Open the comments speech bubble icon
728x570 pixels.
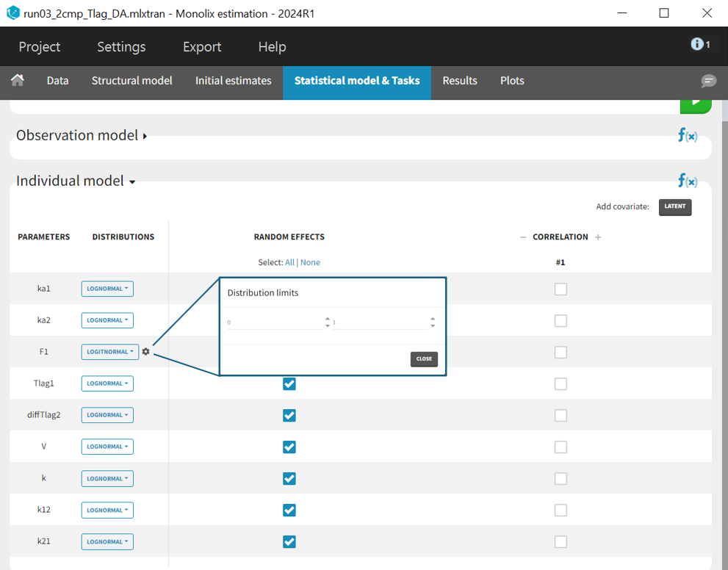[708, 81]
